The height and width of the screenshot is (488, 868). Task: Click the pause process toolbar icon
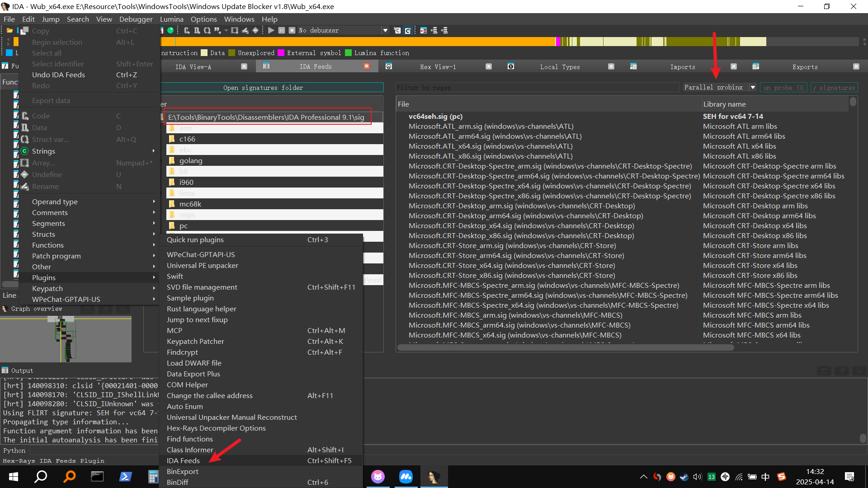(x=281, y=30)
